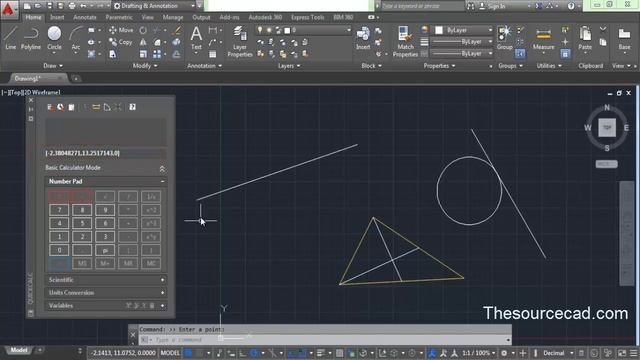The width and height of the screenshot is (640, 360).
Task: Open QuickCalc help question icon
Action: [132, 107]
